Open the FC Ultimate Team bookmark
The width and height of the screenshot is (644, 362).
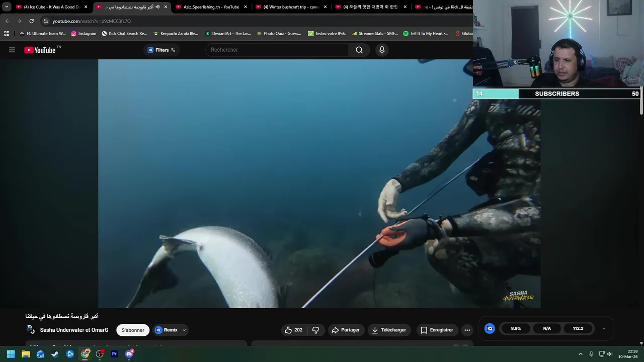42,34
